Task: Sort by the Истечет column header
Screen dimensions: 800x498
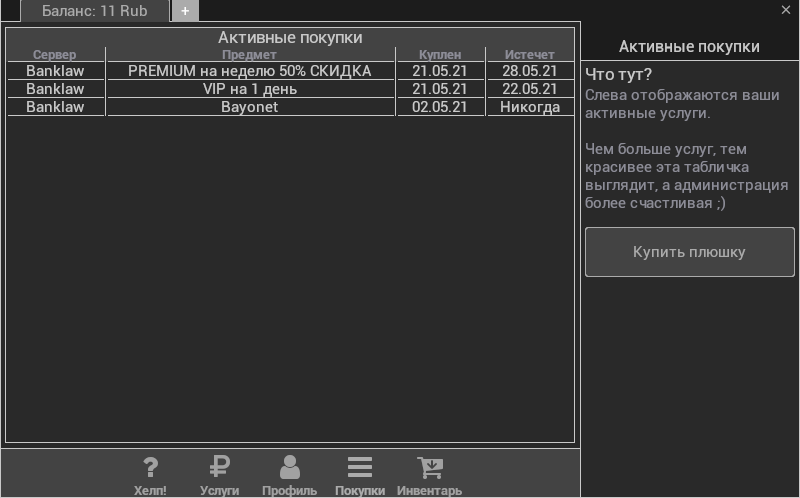Action: (x=530, y=55)
